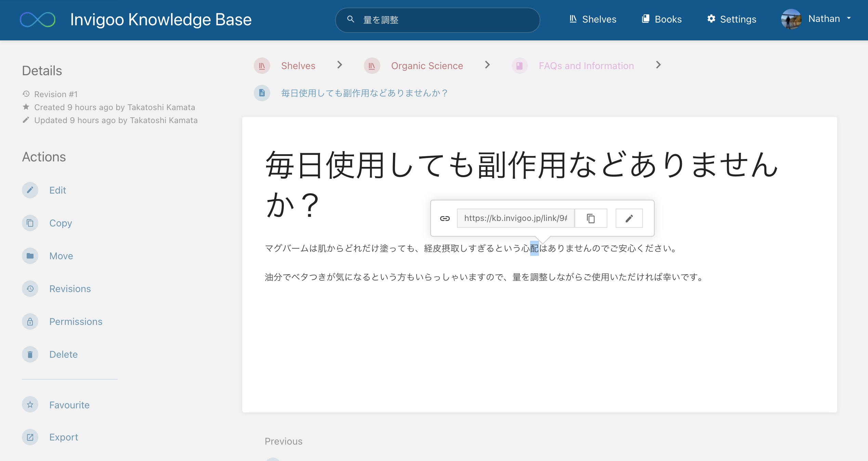Expand the breadcrumb chevron after Organic Science
Viewport: 868px width, 461px height.
(x=487, y=65)
